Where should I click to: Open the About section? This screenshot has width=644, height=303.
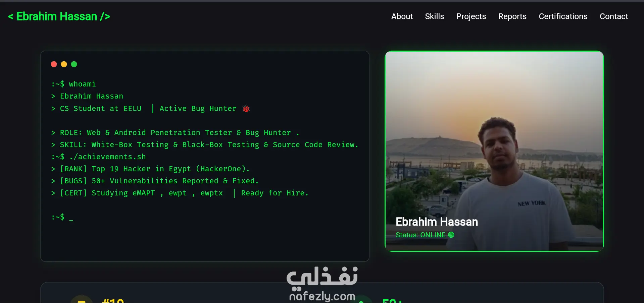(x=402, y=16)
